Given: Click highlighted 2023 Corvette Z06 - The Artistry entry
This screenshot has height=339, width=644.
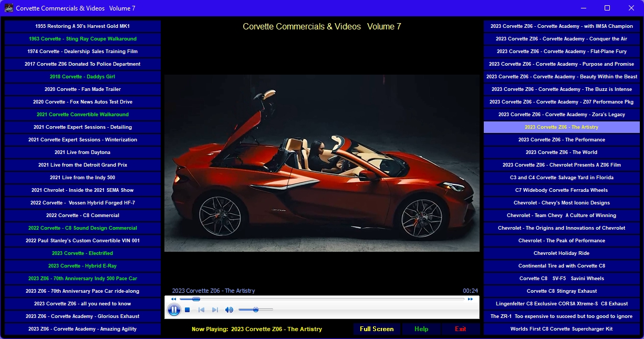Looking at the screenshot, I should pos(562,127).
